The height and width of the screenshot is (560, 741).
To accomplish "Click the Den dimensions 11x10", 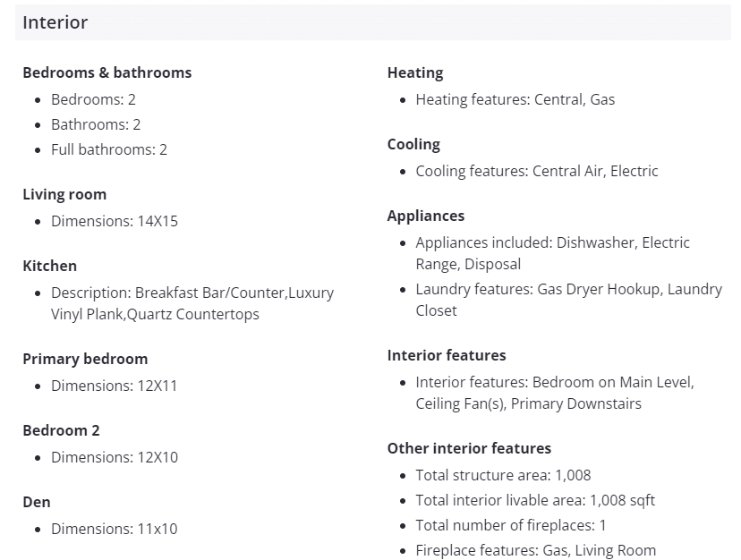I will pyautogui.click(x=114, y=529).
